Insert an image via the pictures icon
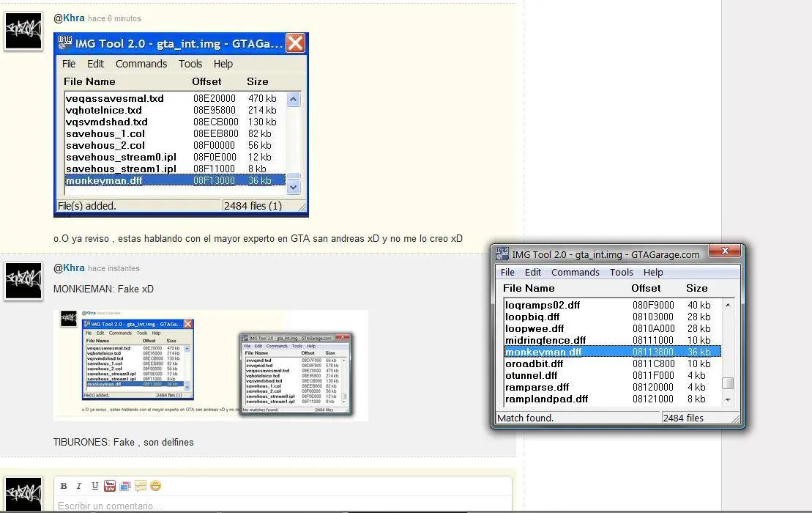 click(x=124, y=486)
